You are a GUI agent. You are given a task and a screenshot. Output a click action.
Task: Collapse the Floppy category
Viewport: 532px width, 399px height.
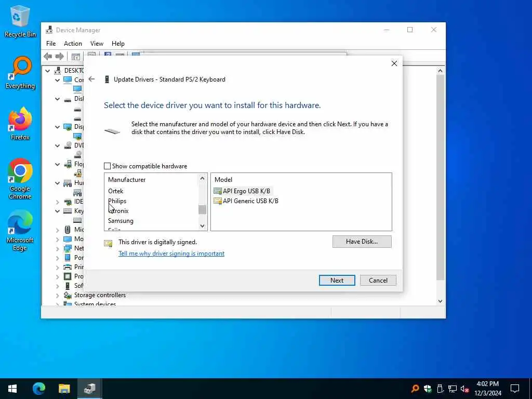(57, 164)
